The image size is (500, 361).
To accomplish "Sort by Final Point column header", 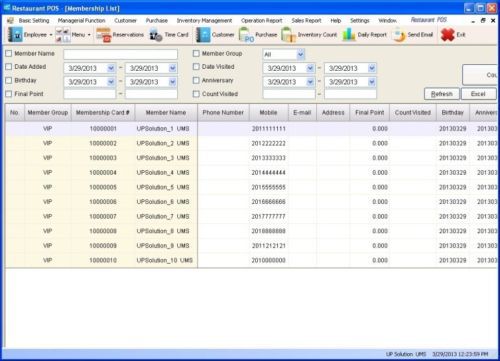I will [x=370, y=113].
